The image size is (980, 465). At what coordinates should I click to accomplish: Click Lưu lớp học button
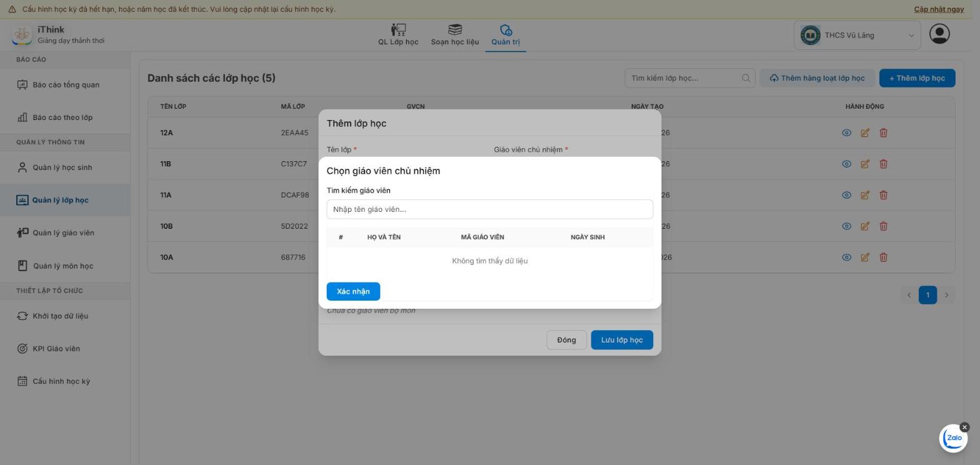click(622, 340)
